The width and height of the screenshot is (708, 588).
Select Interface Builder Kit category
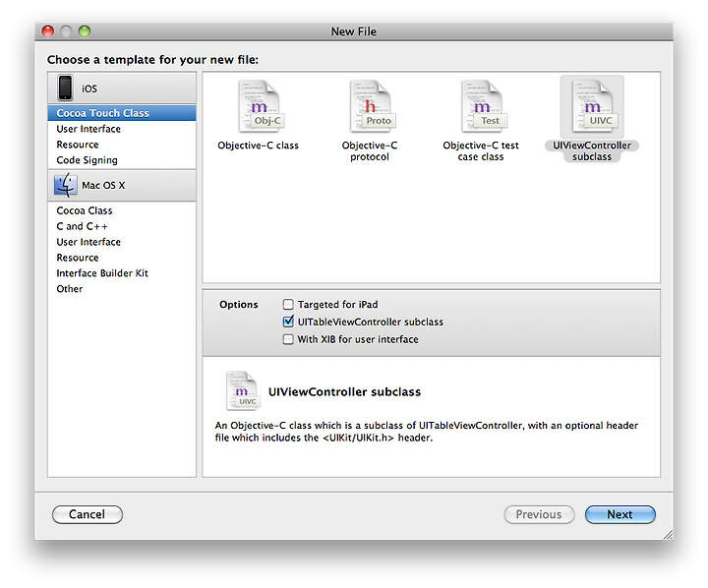click(x=122, y=273)
